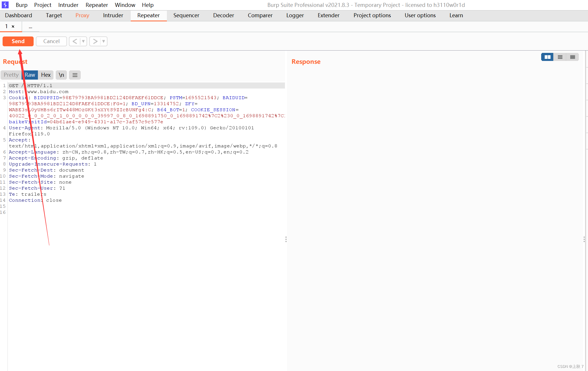Image resolution: width=588 pixels, height=371 pixels.
Task: Click the Host header line in request editor
Action: 39,92
